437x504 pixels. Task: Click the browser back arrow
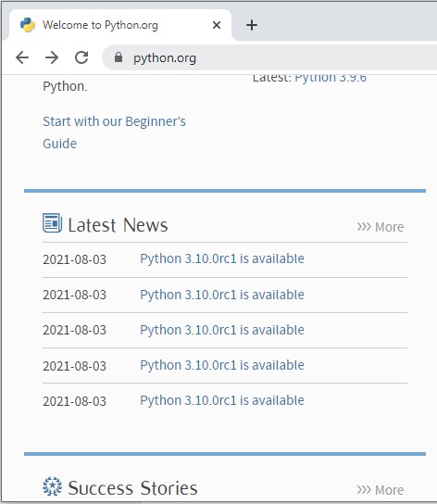point(22,57)
